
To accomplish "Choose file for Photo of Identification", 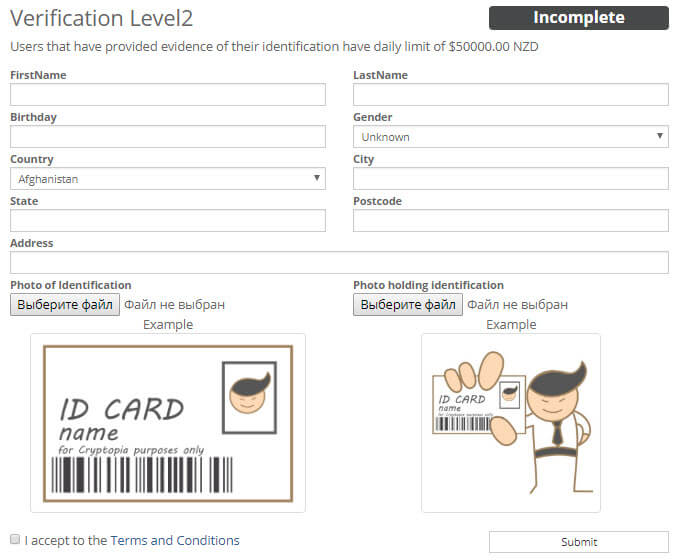I will (x=65, y=304).
